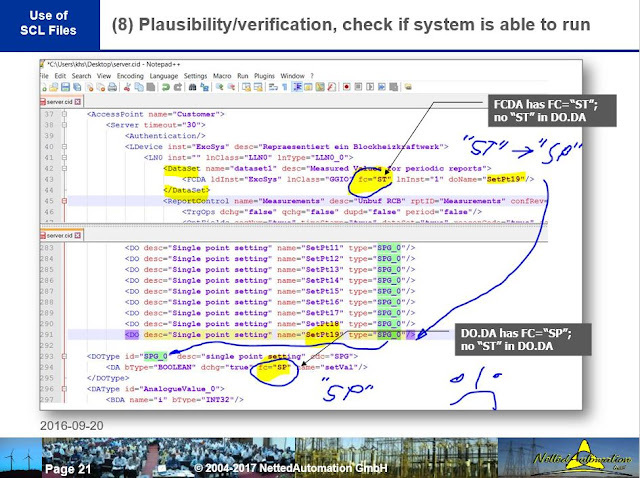
Task: Print the document with the printer icon
Action: click(113, 87)
